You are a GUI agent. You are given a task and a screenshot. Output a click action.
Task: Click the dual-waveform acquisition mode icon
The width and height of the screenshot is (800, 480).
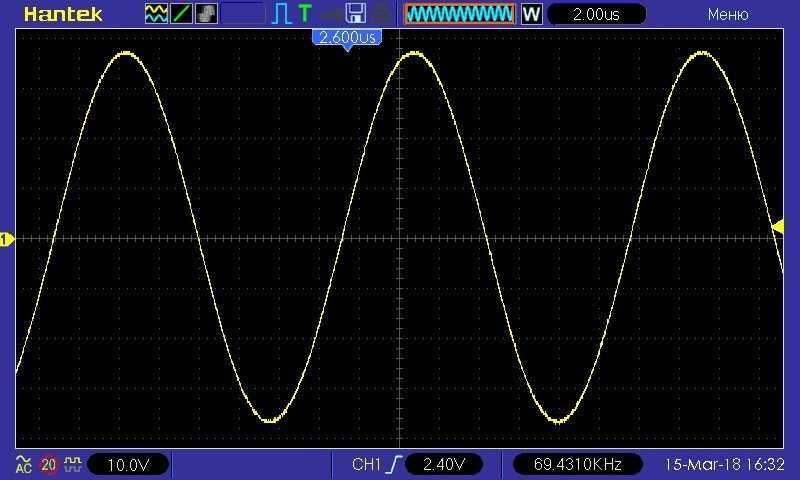tap(156, 14)
